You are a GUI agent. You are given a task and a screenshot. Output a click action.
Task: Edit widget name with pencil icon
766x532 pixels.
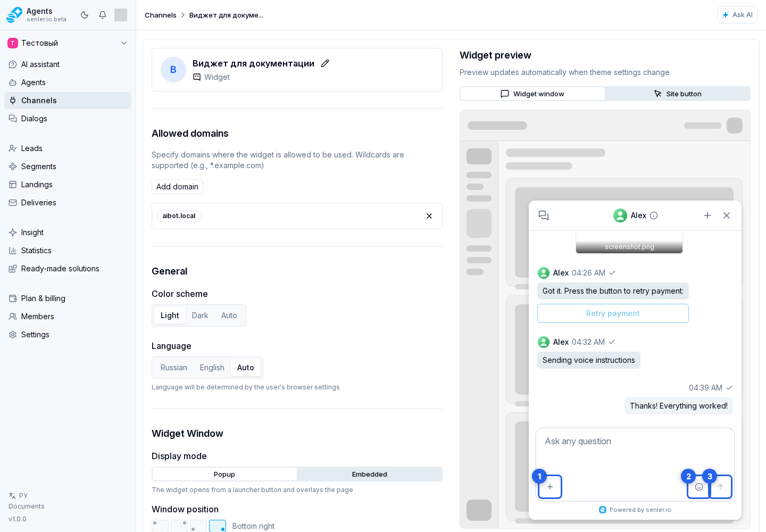(325, 63)
